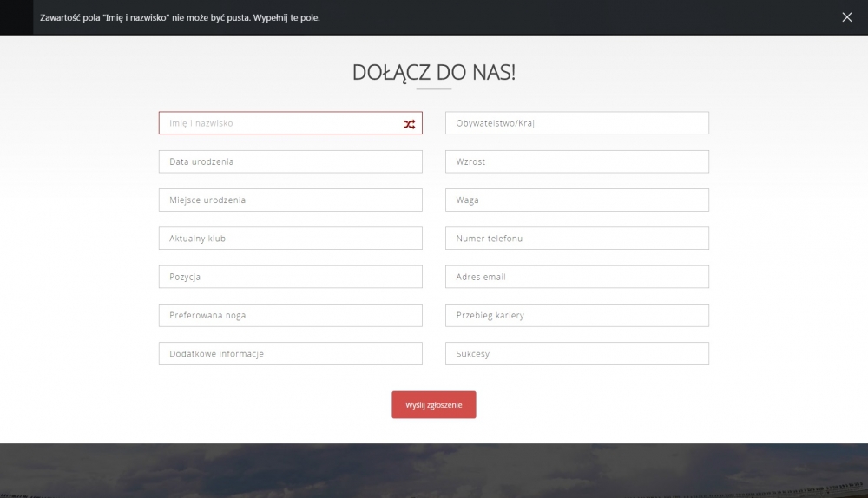Submit form with Wyślij zgłoszenie button
This screenshot has width=868, height=498.
click(x=433, y=405)
